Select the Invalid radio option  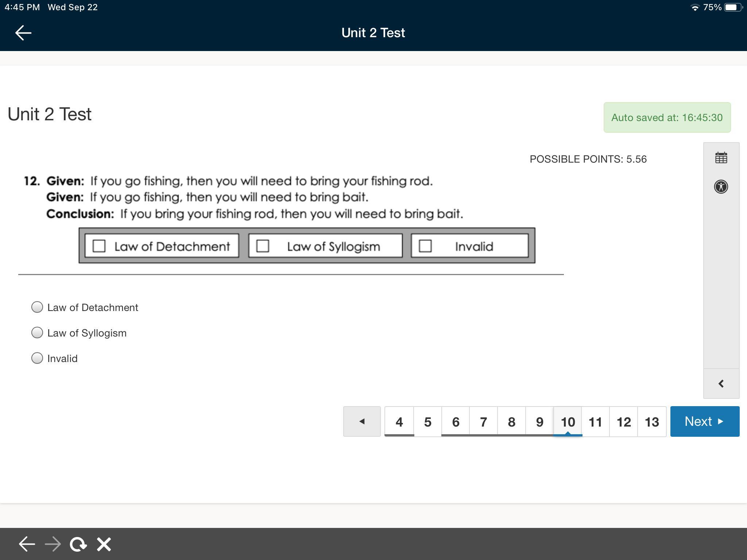(37, 358)
